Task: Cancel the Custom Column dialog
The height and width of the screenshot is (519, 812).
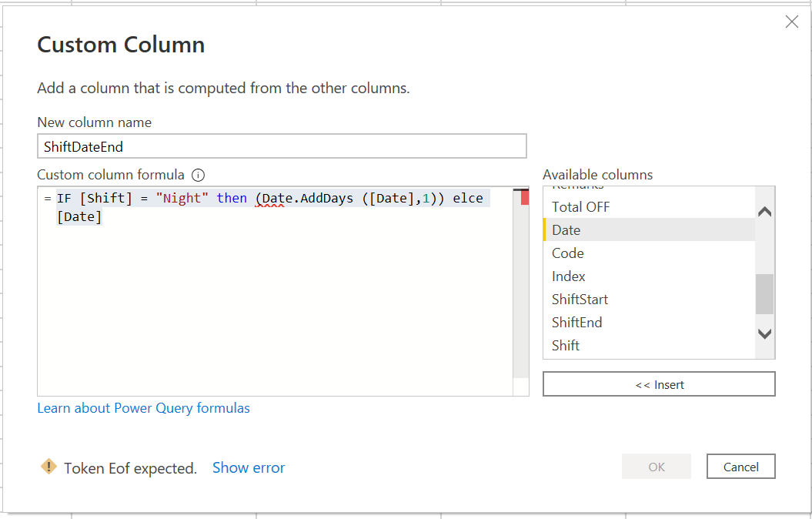Action: pyautogui.click(x=740, y=467)
